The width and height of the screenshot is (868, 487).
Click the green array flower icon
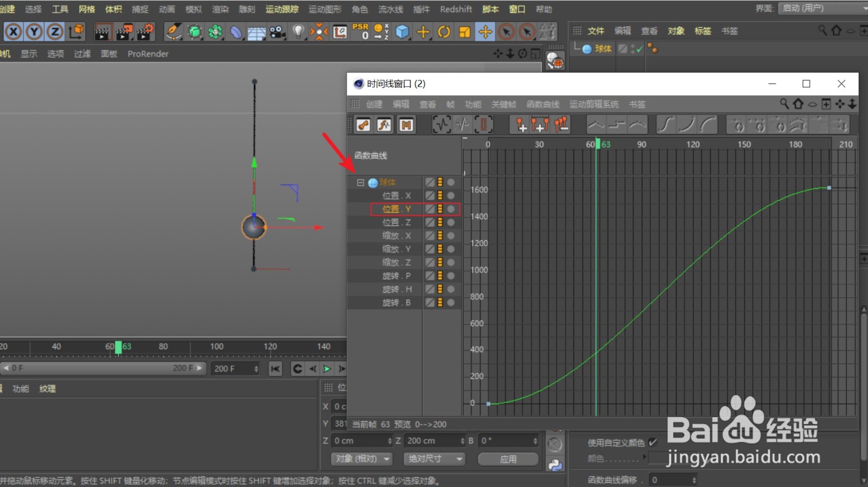click(215, 32)
